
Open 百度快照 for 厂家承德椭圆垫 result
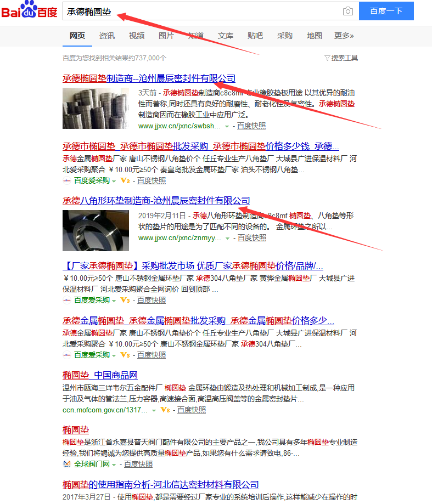[152, 300]
